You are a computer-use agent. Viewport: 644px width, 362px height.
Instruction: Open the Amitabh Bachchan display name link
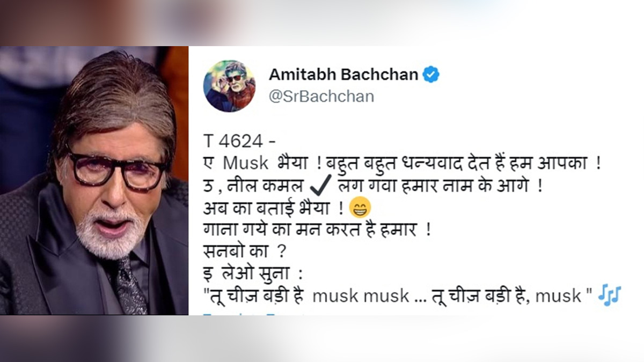[343, 75]
